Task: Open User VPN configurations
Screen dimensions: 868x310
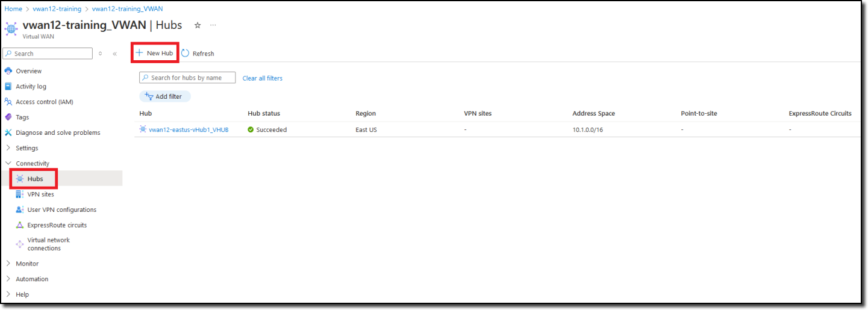Action: 61,209
